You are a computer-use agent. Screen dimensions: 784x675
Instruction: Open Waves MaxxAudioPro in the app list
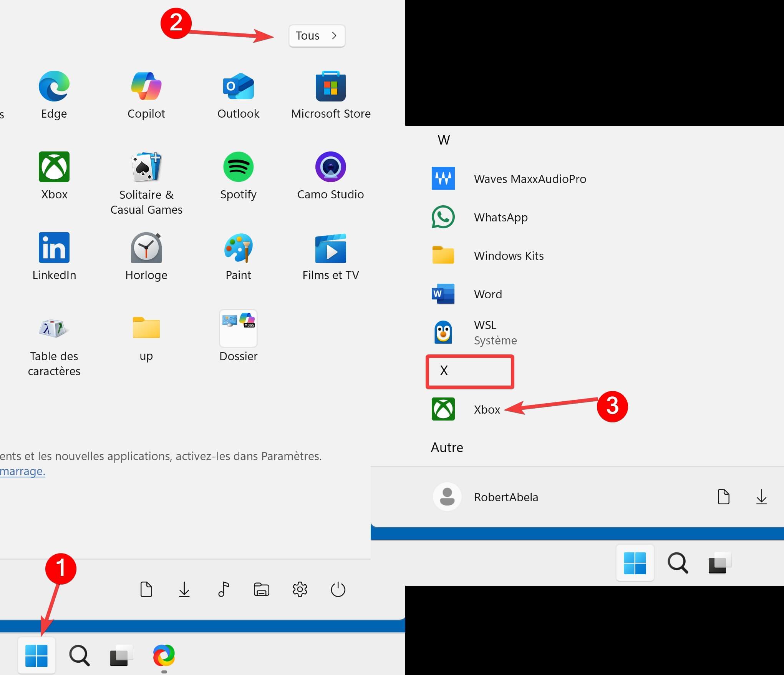tap(509, 179)
